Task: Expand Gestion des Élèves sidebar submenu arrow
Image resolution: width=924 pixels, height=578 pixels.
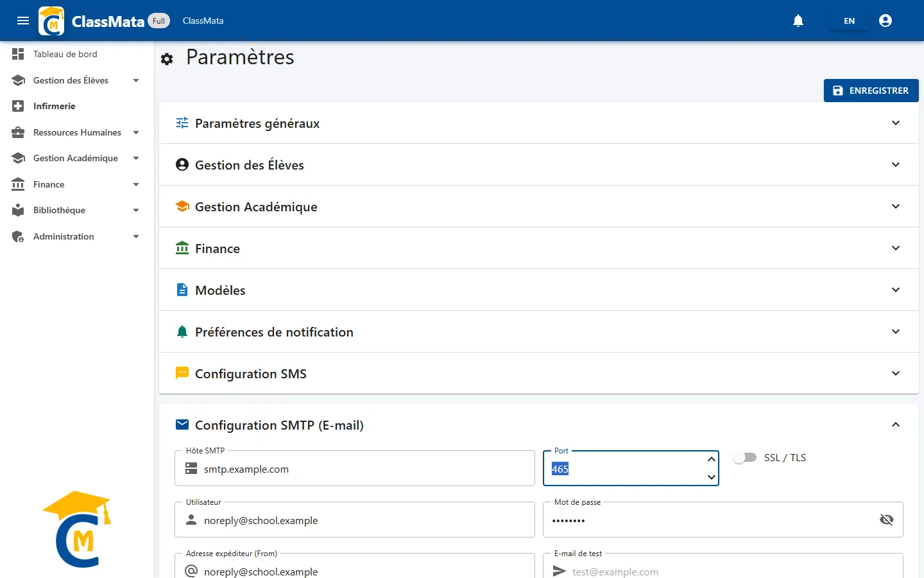Action: 136,80
